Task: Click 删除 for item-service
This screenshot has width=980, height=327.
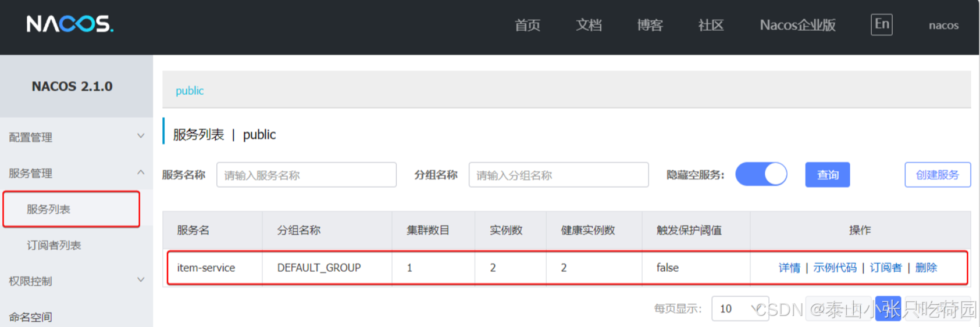Action: (x=926, y=268)
